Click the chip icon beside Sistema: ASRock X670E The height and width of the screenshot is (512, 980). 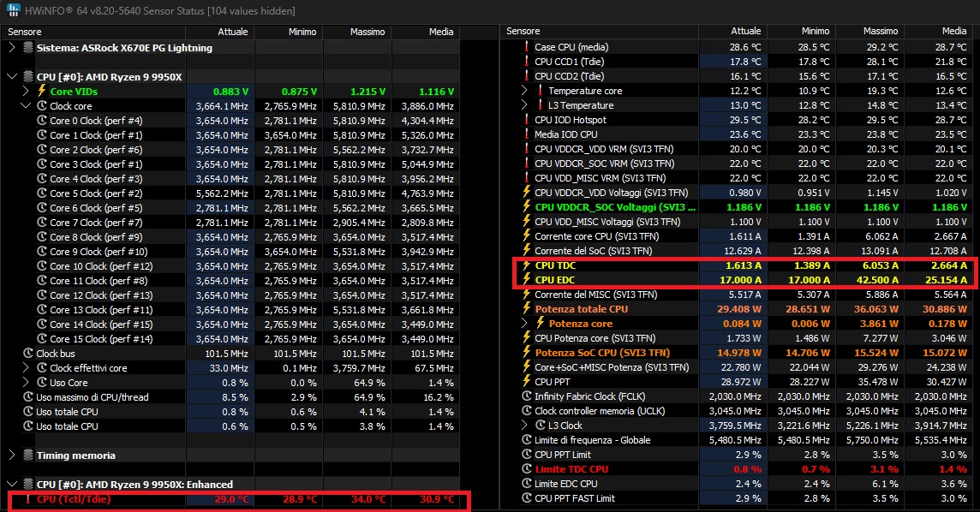28,47
